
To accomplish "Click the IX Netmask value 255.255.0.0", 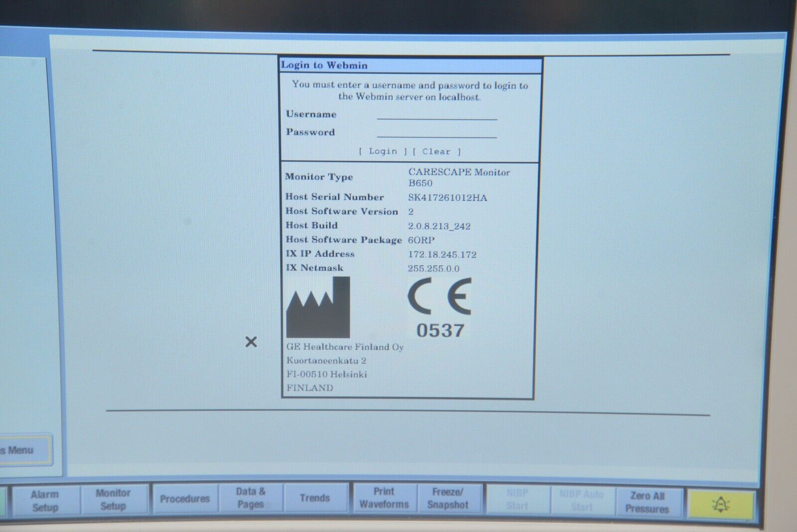I will pyautogui.click(x=433, y=268).
